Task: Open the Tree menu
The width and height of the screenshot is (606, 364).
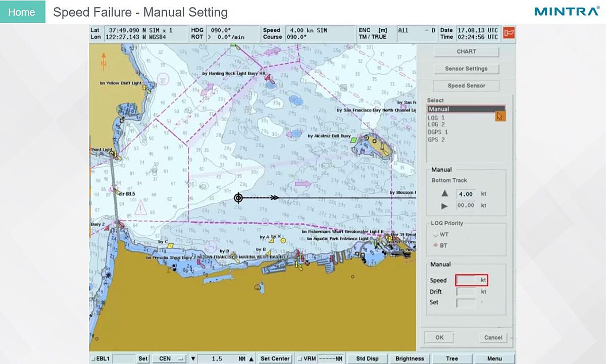Action: 452,359
